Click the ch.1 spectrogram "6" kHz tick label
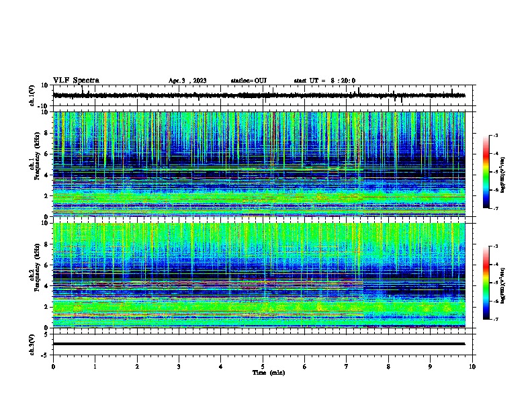 pos(47,154)
